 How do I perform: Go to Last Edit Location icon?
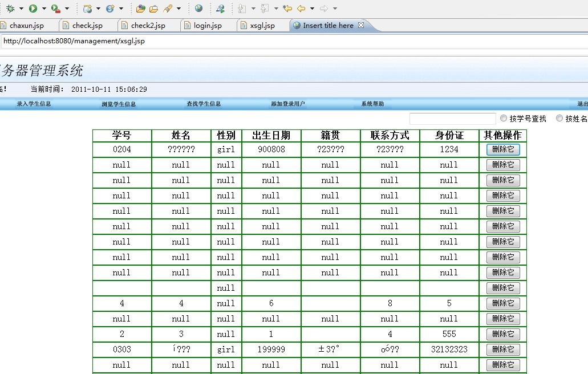click(x=287, y=8)
